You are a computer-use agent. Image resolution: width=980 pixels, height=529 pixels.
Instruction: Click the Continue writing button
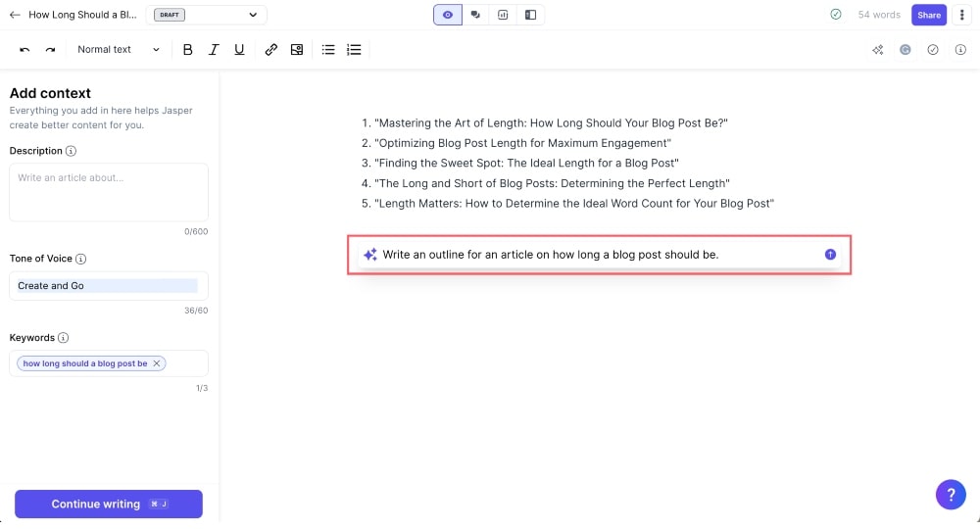click(108, 504)
